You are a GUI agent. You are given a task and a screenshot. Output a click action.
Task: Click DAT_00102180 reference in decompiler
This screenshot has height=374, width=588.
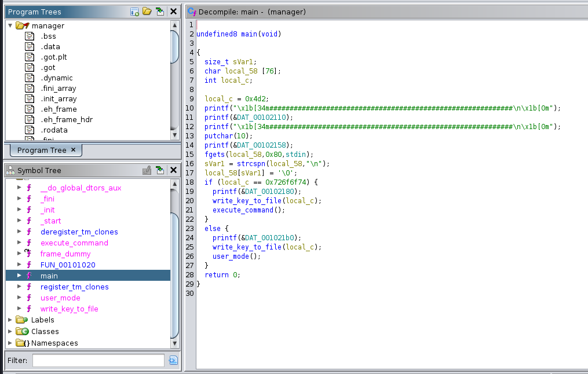click(x=269, y=192)
